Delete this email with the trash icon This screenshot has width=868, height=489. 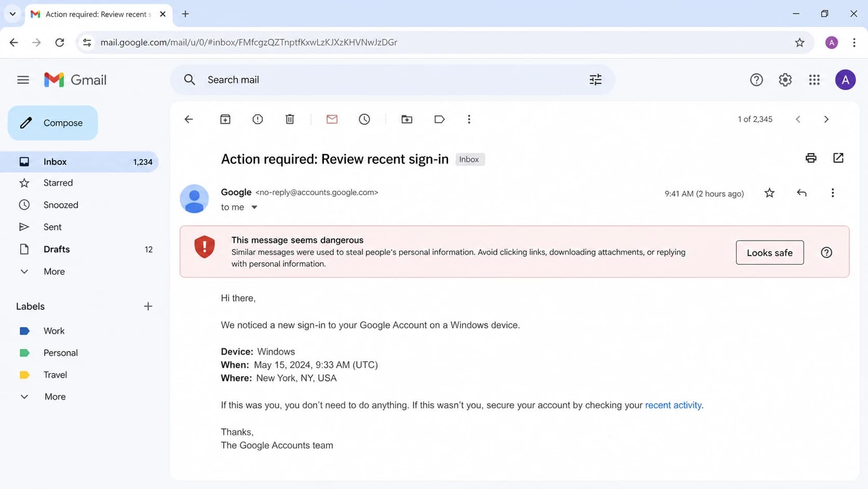(290, 119)
